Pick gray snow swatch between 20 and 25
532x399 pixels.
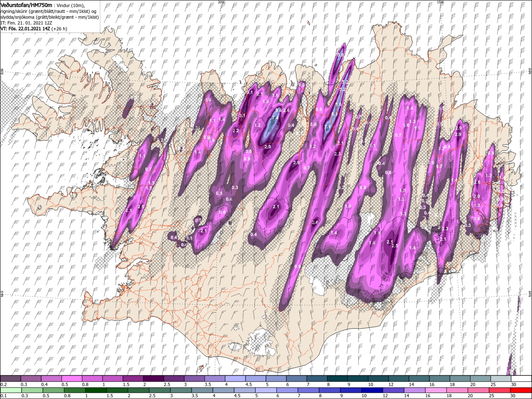click(480, 379)
